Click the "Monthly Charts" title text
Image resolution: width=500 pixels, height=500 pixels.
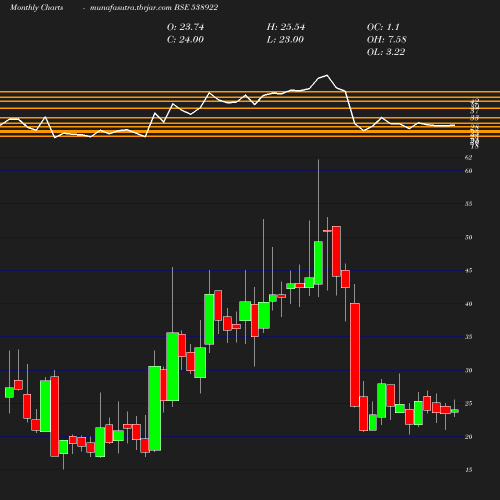pos(36,7)
